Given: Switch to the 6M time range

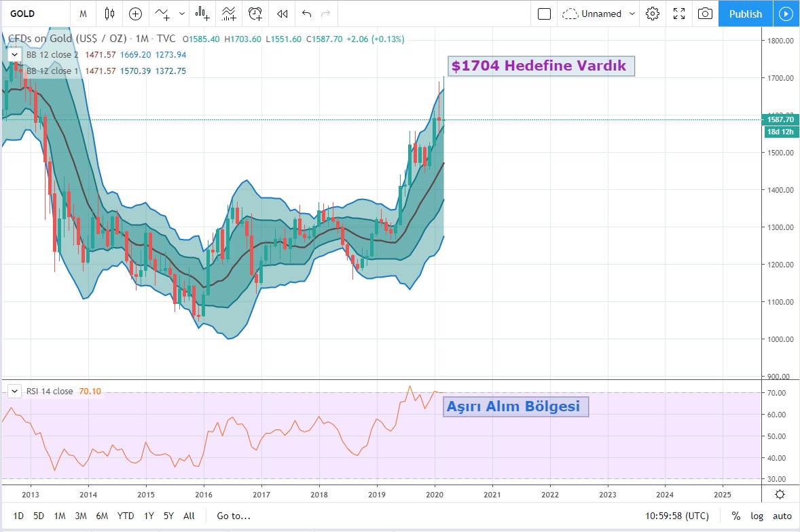Looking at the screenshot, I should [x=102, y=516].
